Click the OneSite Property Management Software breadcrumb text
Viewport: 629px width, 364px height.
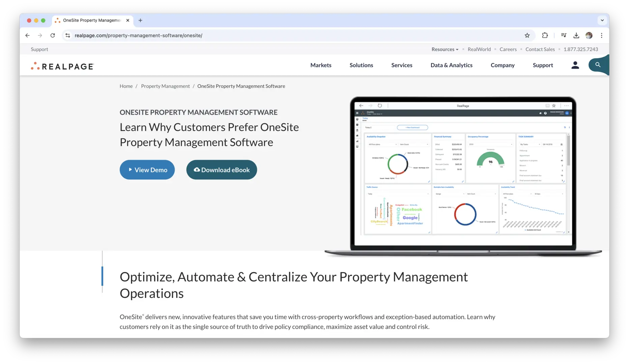[241, 86]
